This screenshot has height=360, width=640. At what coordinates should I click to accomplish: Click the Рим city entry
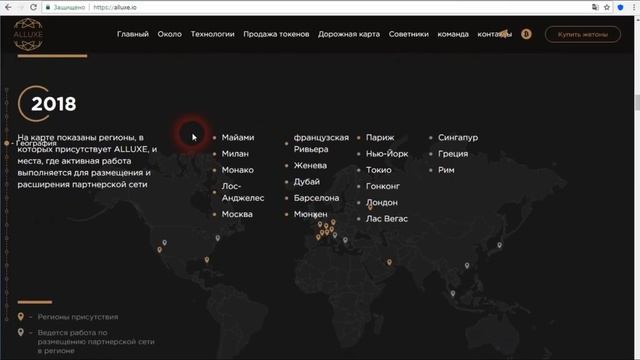[446, 170]
